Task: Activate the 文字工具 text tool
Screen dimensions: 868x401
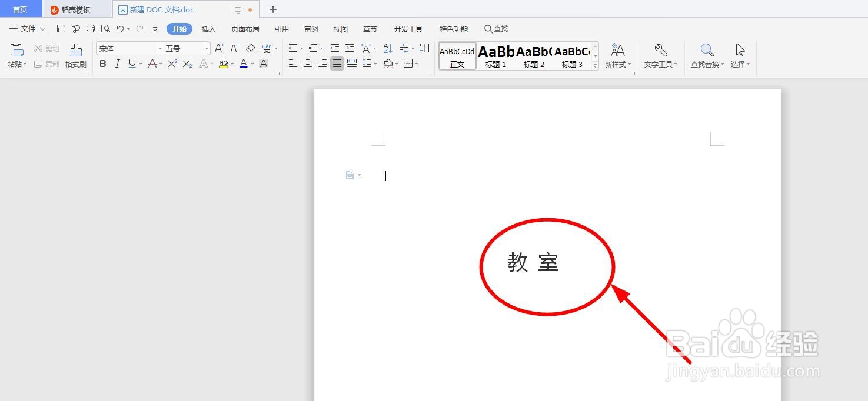Action: [660, 56]
